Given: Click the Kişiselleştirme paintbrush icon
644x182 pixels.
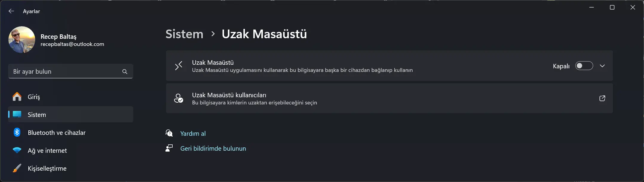Looking at the screenshot, I should pos(17,168).
